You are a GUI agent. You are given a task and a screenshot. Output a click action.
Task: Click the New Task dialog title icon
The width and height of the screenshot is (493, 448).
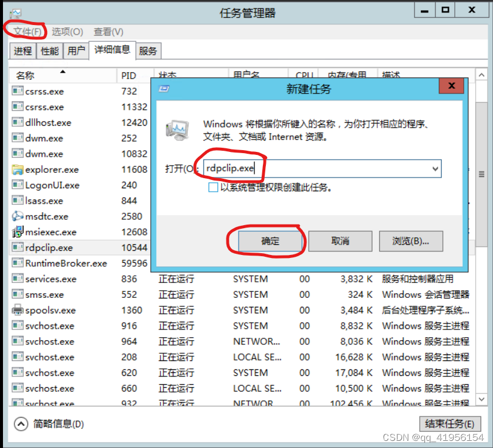click(x=164, y=89)
